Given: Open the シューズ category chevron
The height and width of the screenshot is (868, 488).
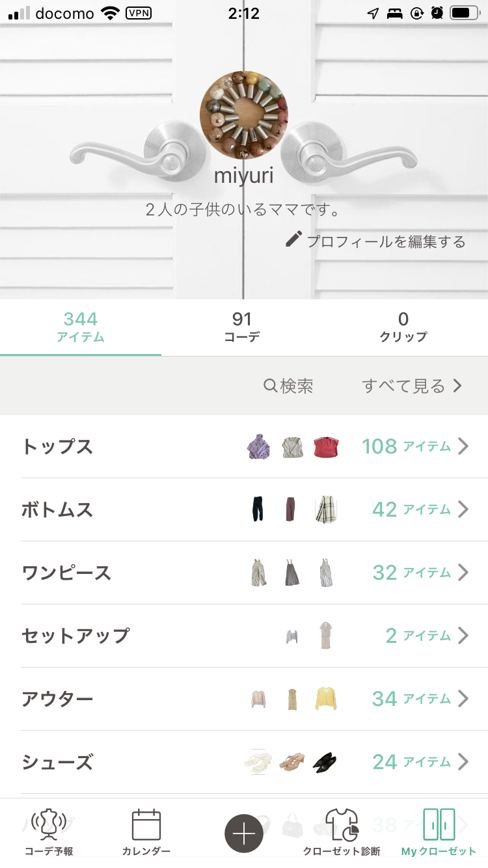Looking at the screenshot, I should tap(463, 761).
